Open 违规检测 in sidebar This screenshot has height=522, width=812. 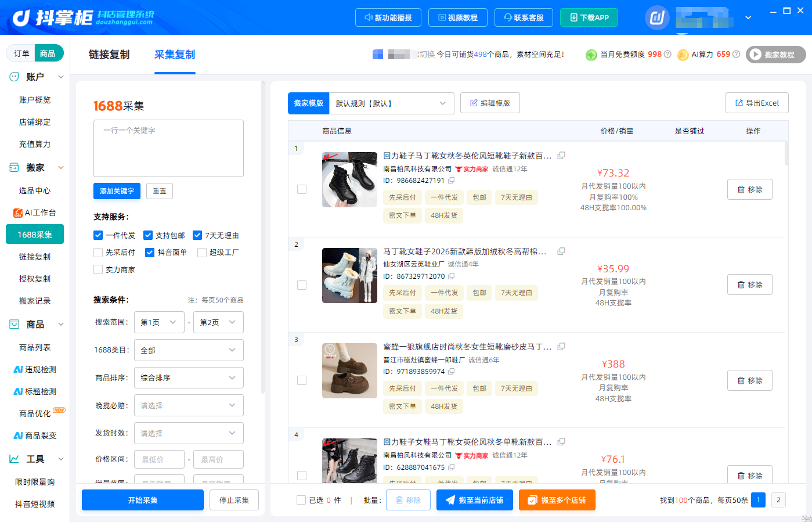(x=35, y=369)
